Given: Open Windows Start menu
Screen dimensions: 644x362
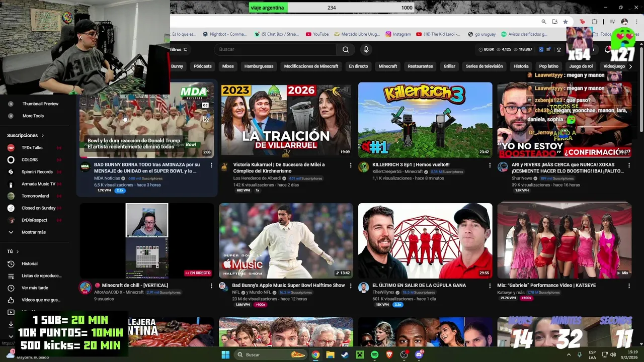Looking at the screenshot, I should 225,354.
